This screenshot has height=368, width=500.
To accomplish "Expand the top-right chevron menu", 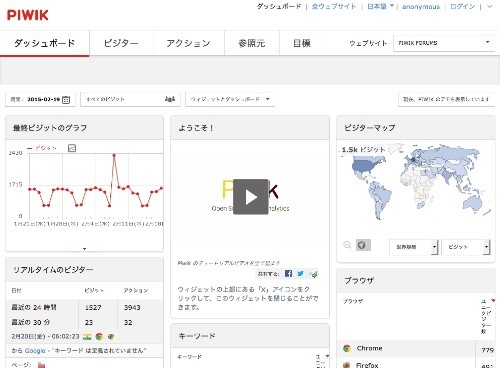I will 489,6.
